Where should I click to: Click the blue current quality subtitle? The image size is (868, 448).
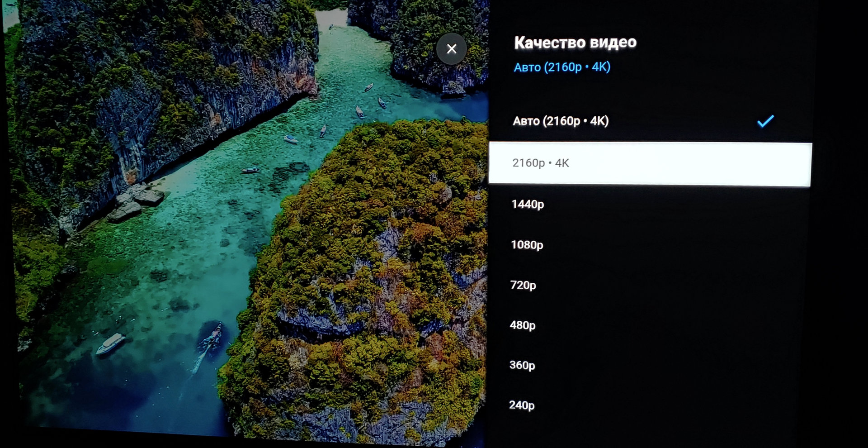(562, 67)
